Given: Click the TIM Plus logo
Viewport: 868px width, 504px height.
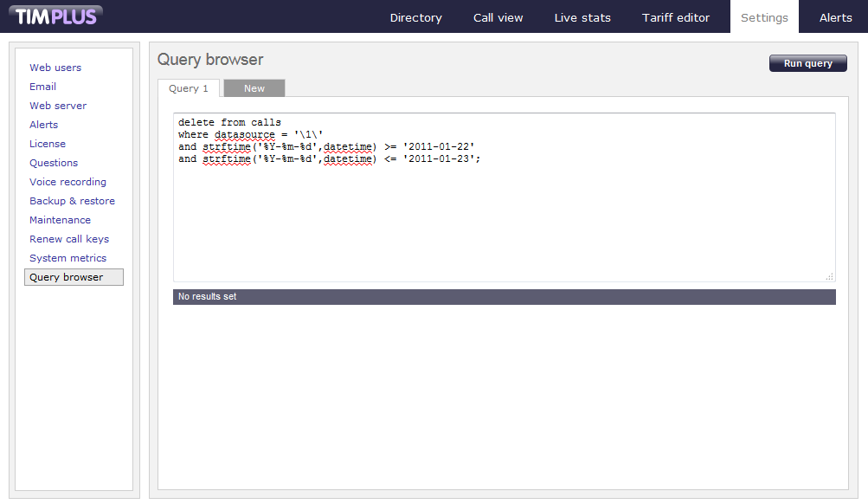Looking at the screenshot, I should coord(56,16).
